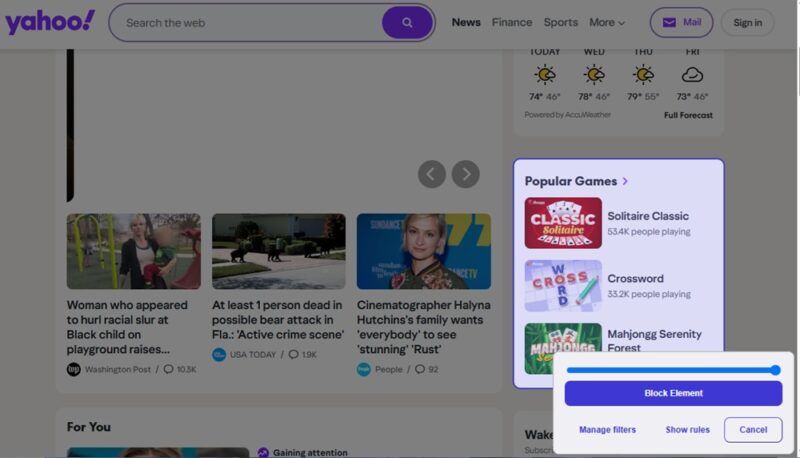Click the FRI cloudy weather icon

click(x=692, y=75)
